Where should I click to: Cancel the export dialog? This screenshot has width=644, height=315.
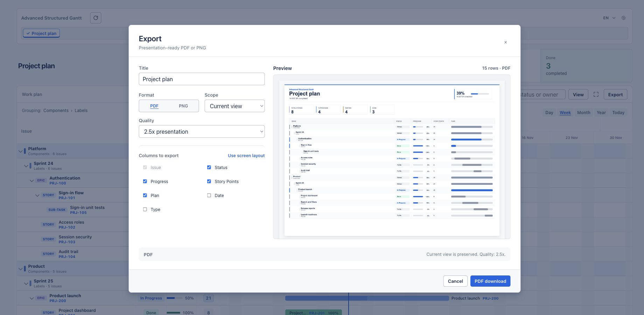point(455,281)
